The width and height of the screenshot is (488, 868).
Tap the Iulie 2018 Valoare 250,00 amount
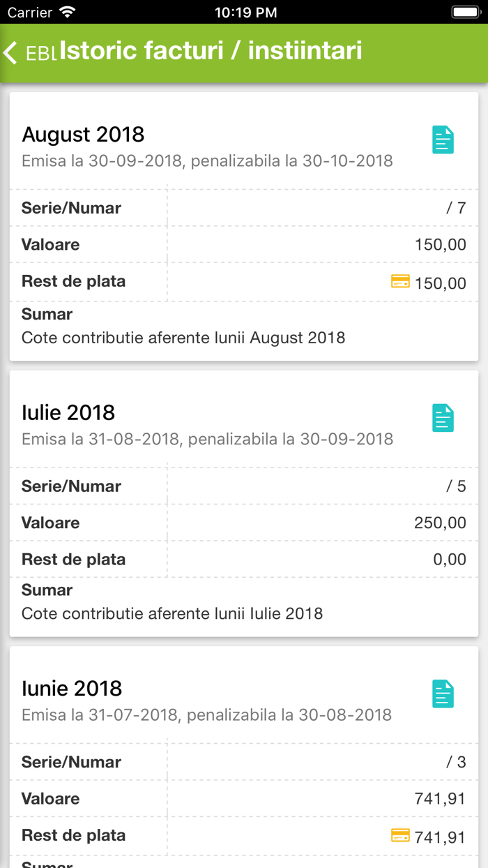(x=440, y=523)
